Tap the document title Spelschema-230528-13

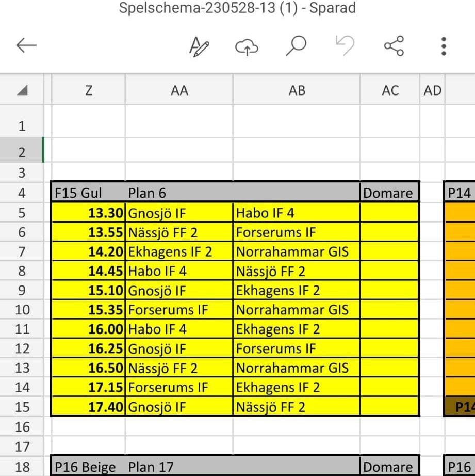click(237, 8)
